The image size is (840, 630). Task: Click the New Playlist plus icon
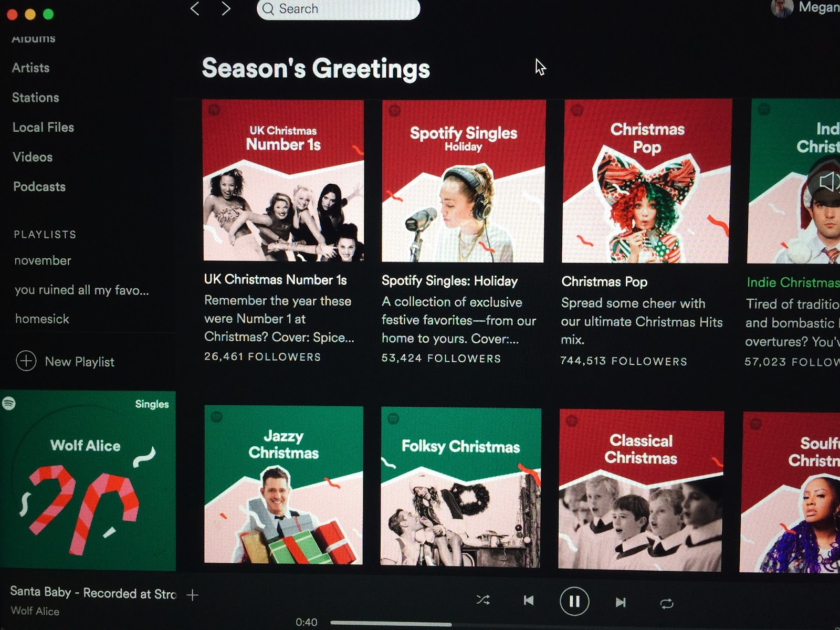(x=26, y=361)
